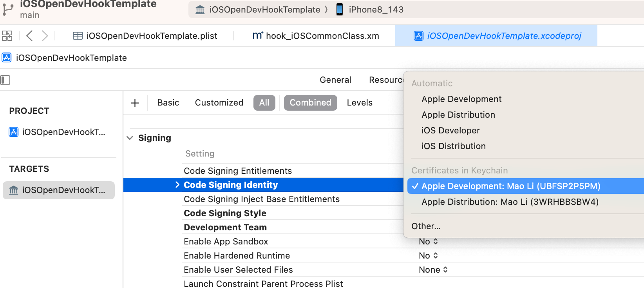Click the main branch label

(x=30, y=15)
